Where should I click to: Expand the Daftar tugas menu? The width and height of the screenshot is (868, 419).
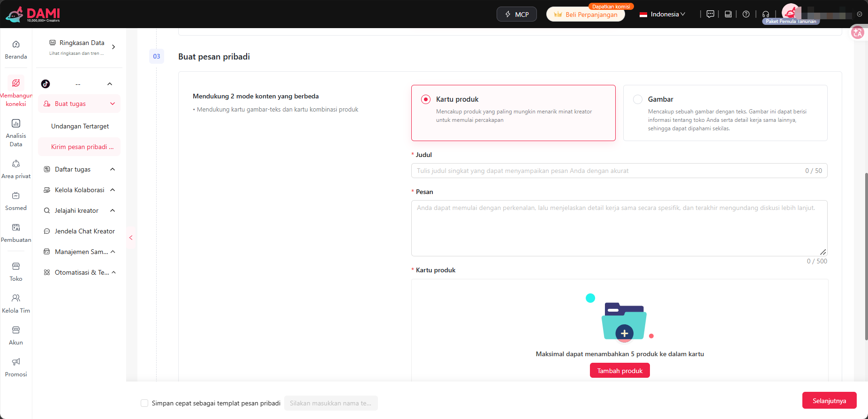(x=113, y=169)
